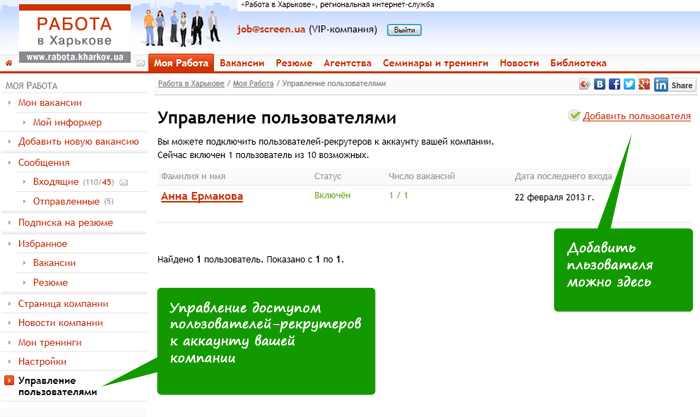Open Семинары и тренинги section
The image size is (700, 417).
coord(435,63)
